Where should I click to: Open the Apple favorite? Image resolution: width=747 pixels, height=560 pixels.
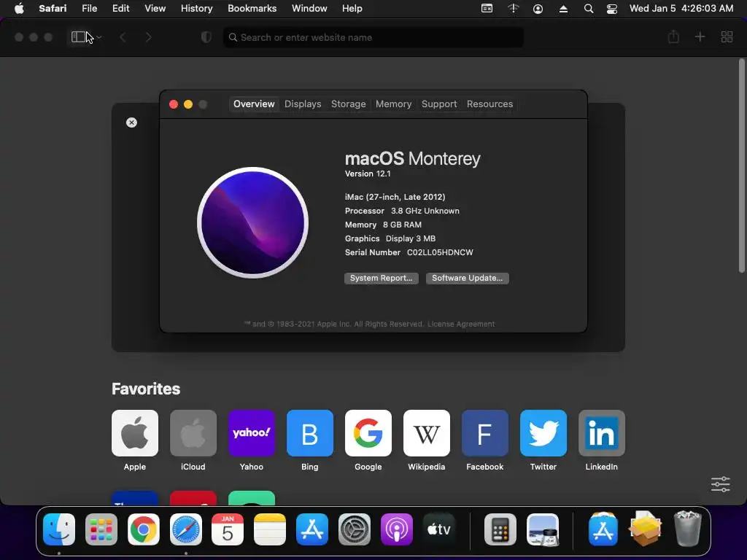(135, 433)
